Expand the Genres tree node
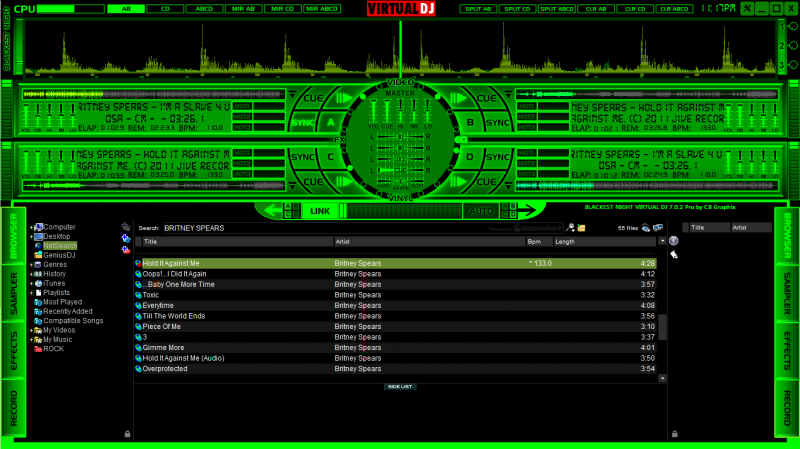 [32, 265]
